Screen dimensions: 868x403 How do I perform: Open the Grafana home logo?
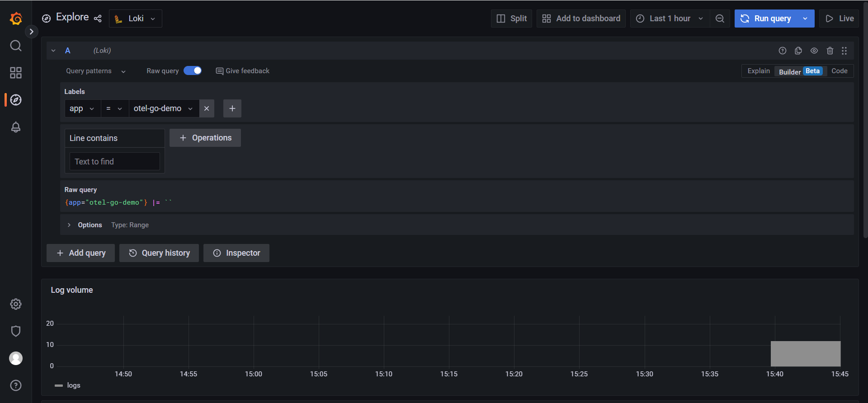tap(16, 19)
